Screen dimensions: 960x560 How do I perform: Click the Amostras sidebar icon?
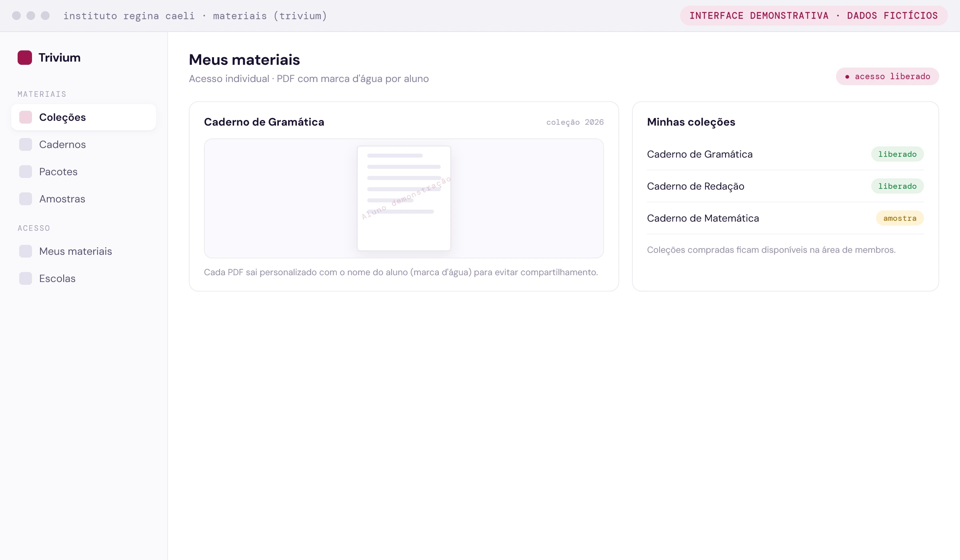(26, 199)
